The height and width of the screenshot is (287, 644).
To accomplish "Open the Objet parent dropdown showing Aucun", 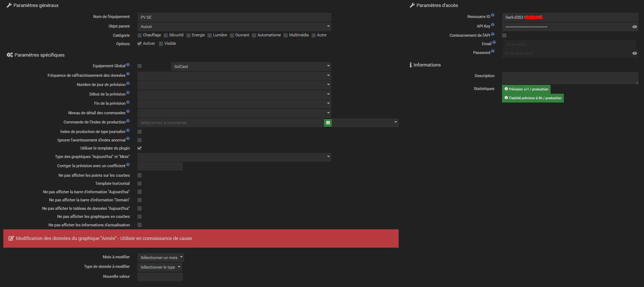I will [x=234, y=26].
